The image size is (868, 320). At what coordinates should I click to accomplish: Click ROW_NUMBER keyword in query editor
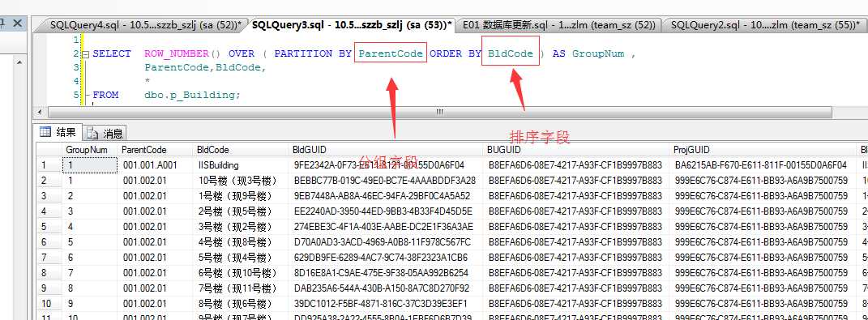coord(177,53)
